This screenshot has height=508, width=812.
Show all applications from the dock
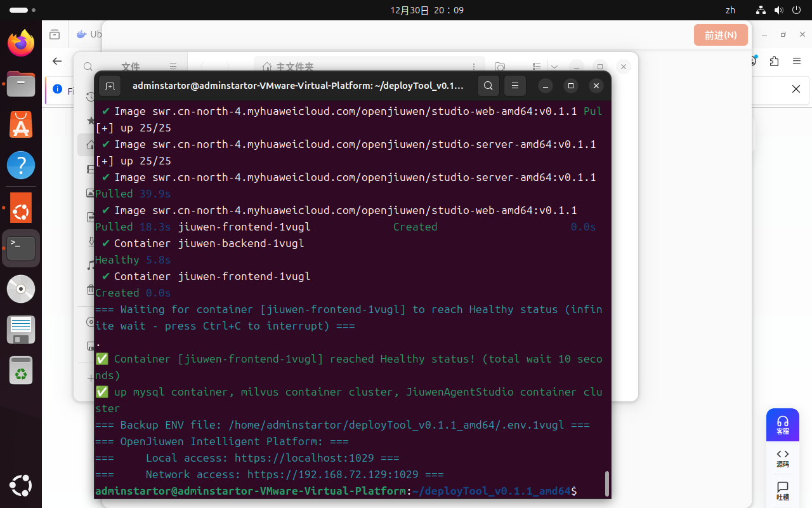pyautogui.click(x=21, y=486)
